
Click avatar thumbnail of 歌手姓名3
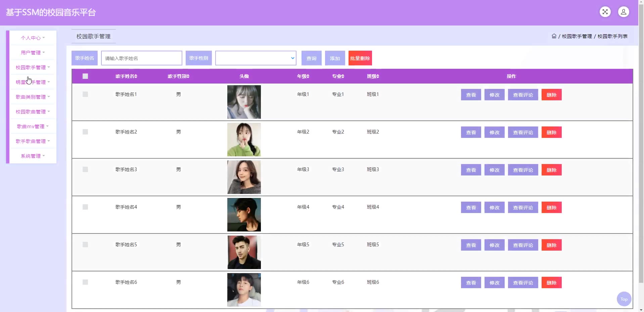[244, 177]
